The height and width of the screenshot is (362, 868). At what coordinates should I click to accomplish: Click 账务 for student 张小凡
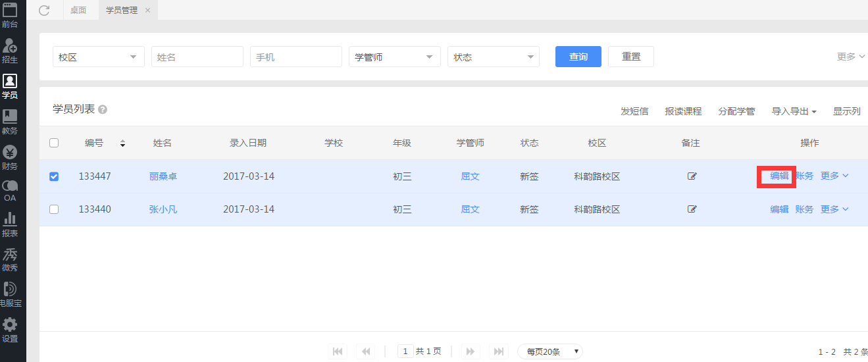coord(804,209)
